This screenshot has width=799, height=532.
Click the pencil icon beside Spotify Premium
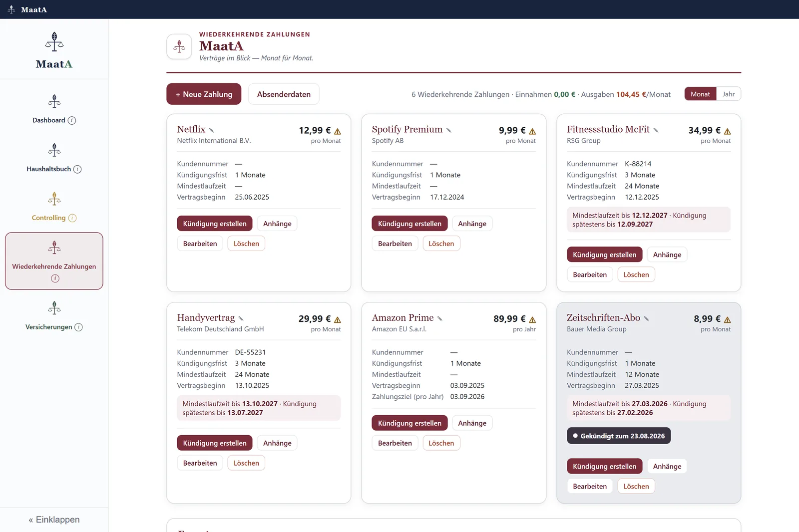coord(449,130)
